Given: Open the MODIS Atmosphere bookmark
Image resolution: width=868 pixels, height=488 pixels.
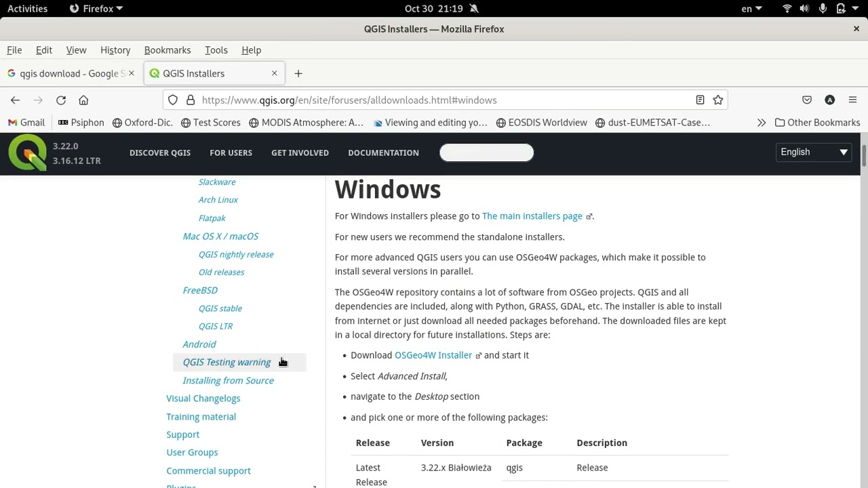Looking at the screenshot, I should point(307,123).
